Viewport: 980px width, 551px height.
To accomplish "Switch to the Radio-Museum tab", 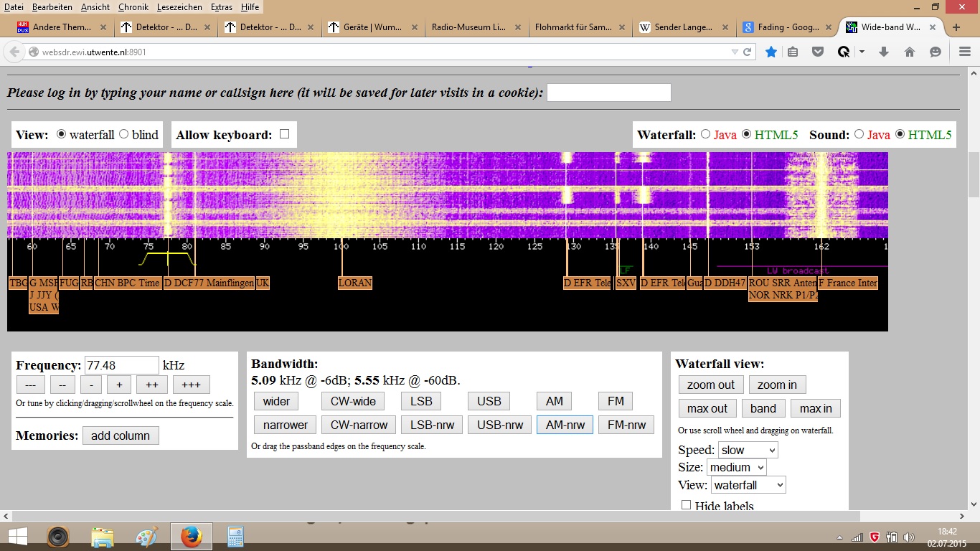I will (469, 27).
